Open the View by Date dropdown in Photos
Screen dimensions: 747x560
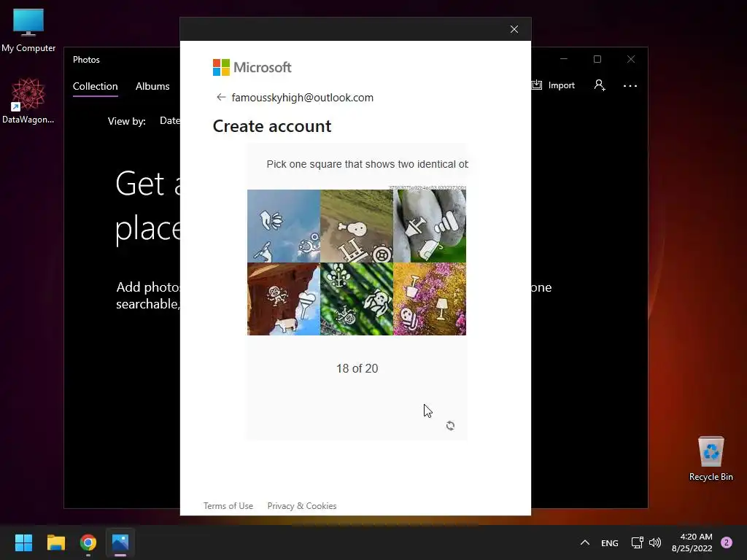coord(169,121)
